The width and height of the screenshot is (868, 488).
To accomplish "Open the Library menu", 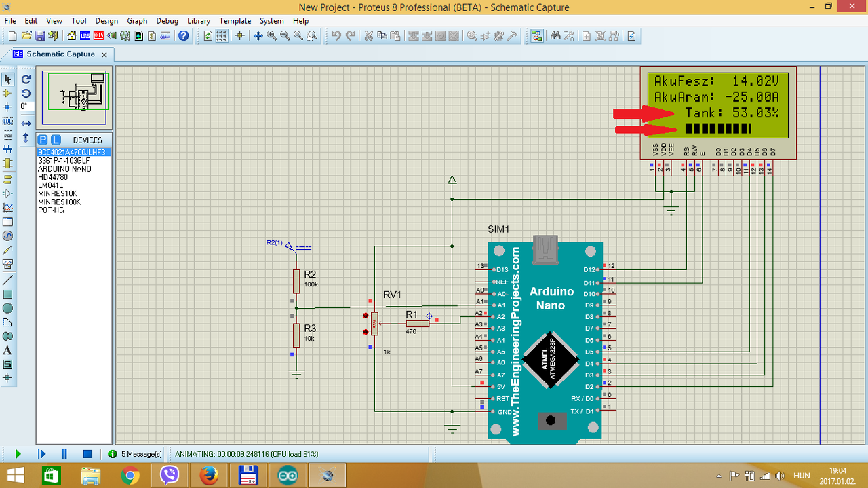I will click(199, 21).
